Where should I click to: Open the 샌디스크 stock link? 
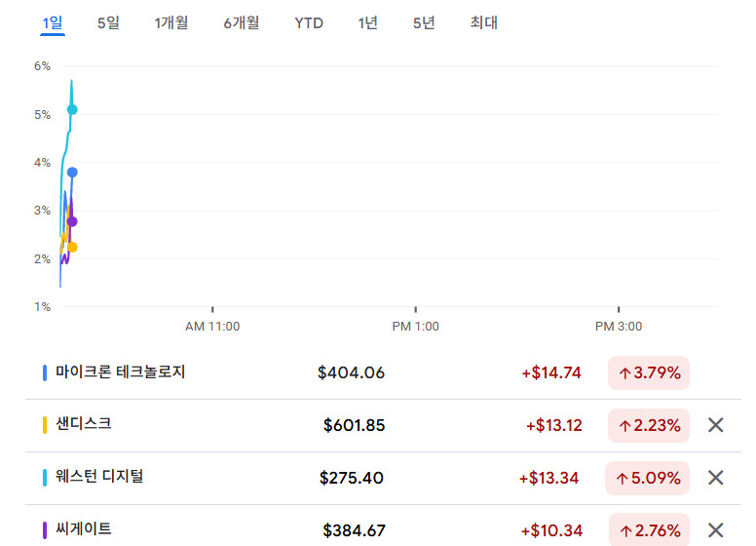[83, 424]
